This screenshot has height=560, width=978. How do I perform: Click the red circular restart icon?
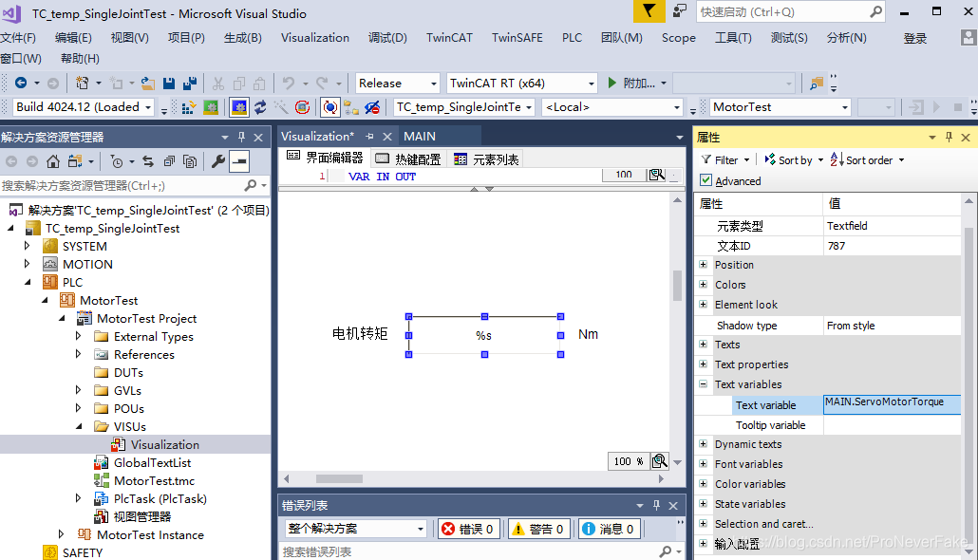[x=303, y=107]
